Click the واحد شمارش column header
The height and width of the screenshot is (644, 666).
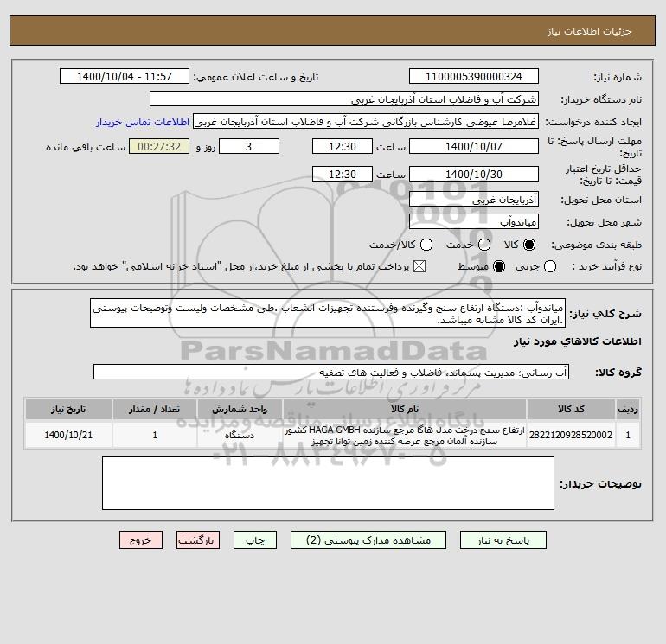240,409
